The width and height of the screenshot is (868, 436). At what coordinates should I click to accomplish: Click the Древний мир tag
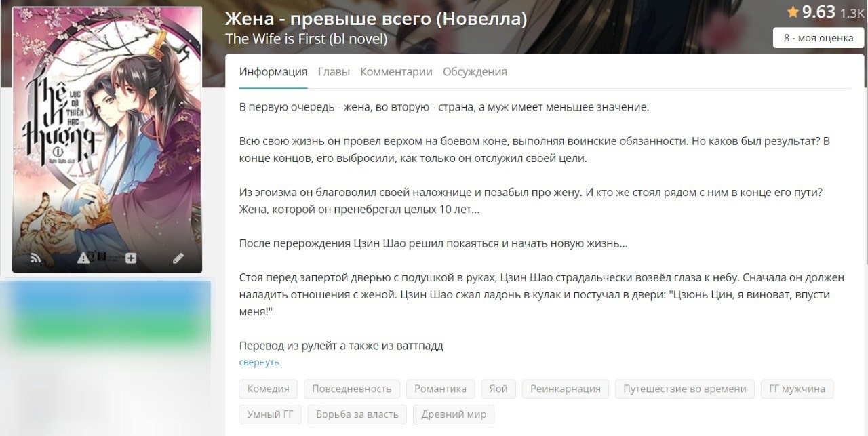pyautogui.click(x=454, y=414)
